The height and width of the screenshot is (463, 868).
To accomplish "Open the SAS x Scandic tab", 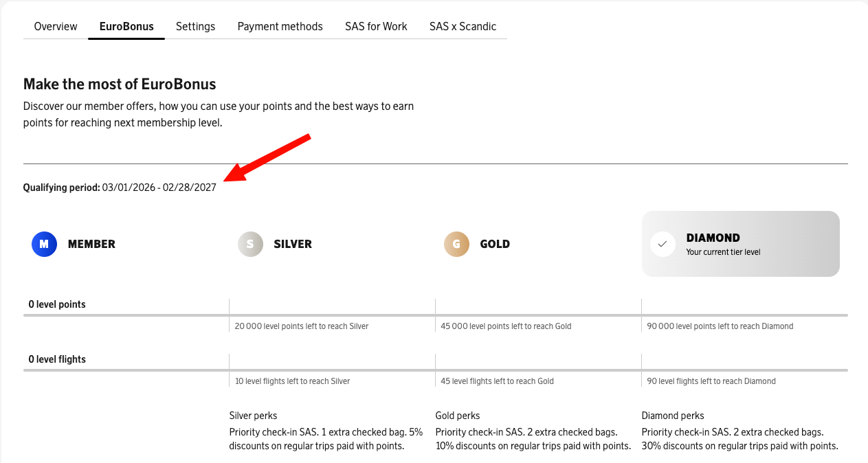I will tap(463, 26).
